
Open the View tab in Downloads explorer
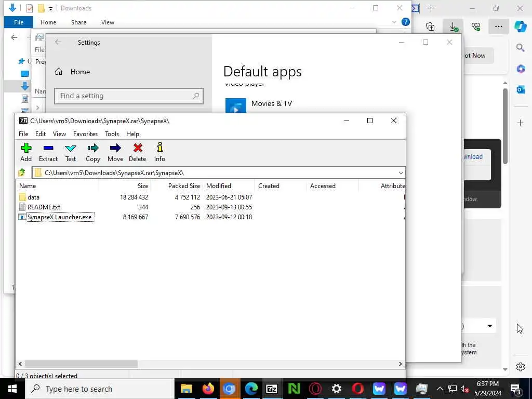click(108, 22)
